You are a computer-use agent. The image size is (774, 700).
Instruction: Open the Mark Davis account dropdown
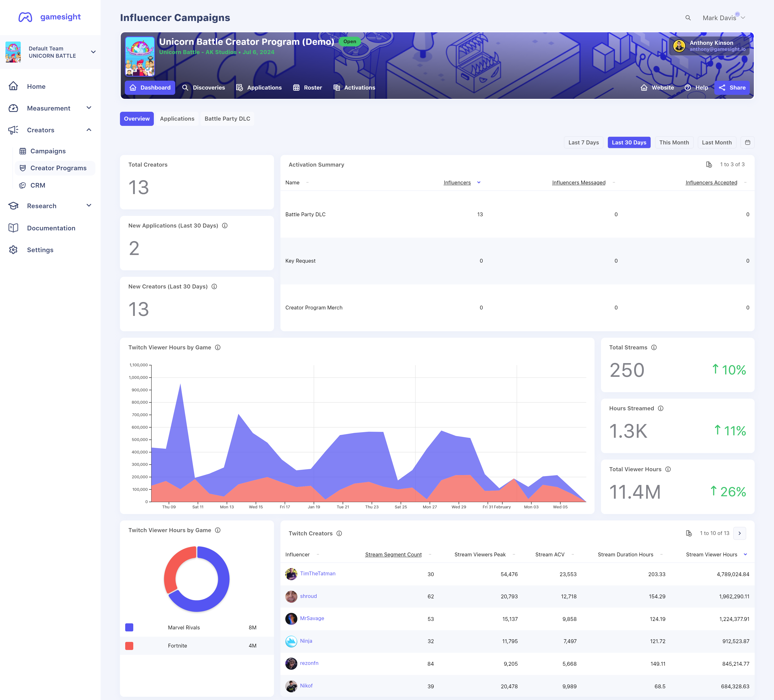coord(724,18)
